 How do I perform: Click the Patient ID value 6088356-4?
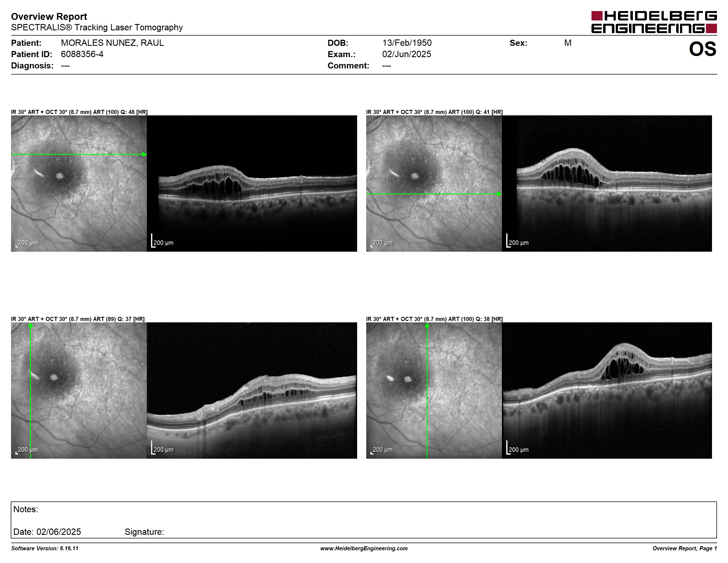point(82,54)
